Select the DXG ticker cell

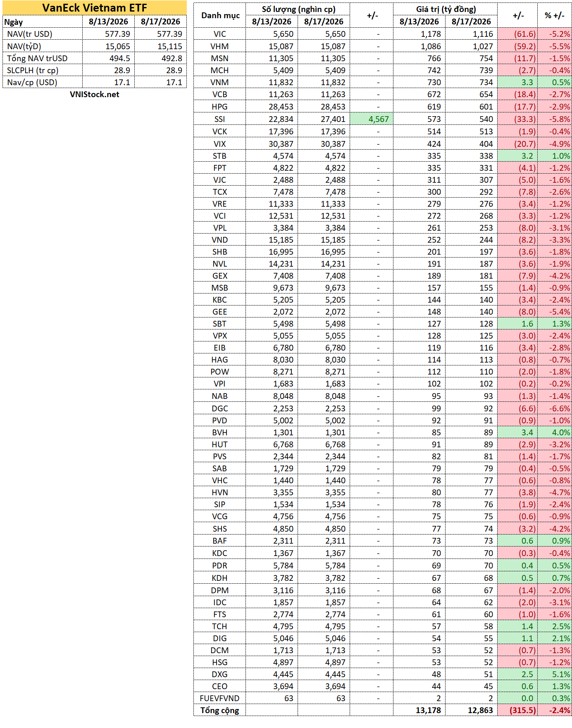pos(220,674)
